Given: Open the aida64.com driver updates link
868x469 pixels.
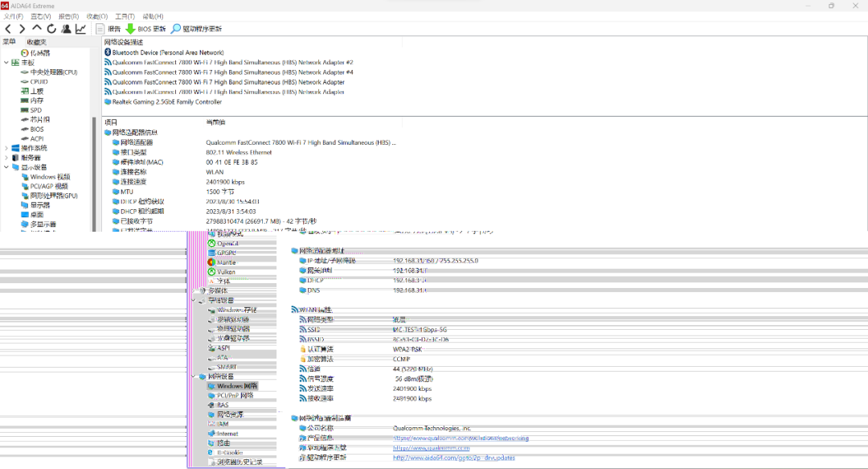Looking at the screenshot, I should tap(454, 458).
